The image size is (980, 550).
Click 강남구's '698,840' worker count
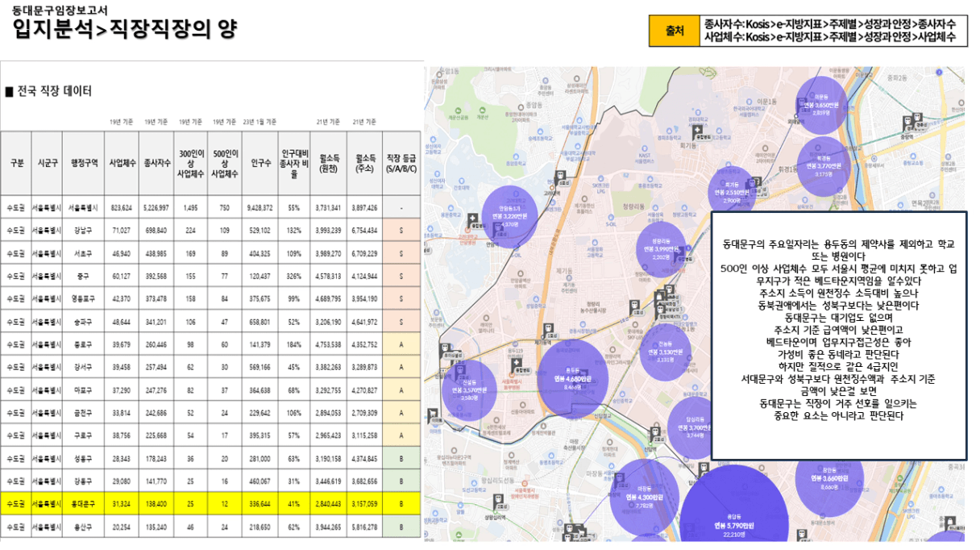pos(155,231)
